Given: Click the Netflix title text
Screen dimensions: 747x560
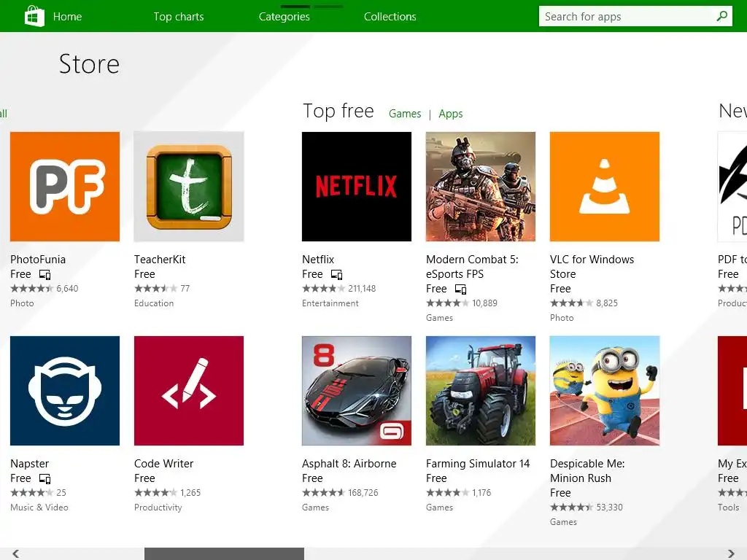Looking at the screenshot, I should 318,260.
